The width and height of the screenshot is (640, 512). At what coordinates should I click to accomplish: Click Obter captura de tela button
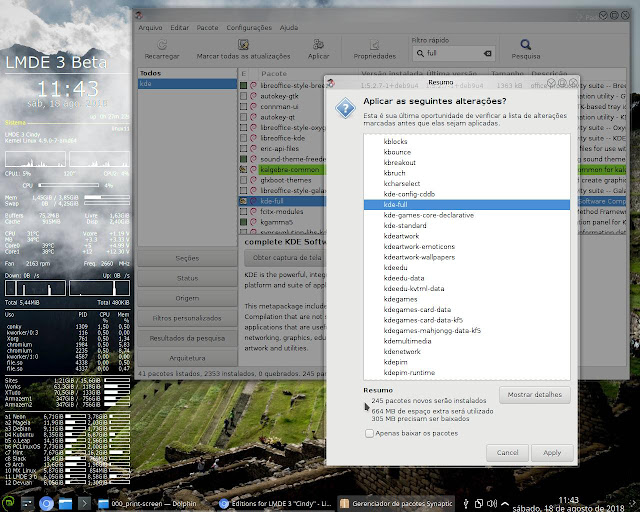pos(286,258)
